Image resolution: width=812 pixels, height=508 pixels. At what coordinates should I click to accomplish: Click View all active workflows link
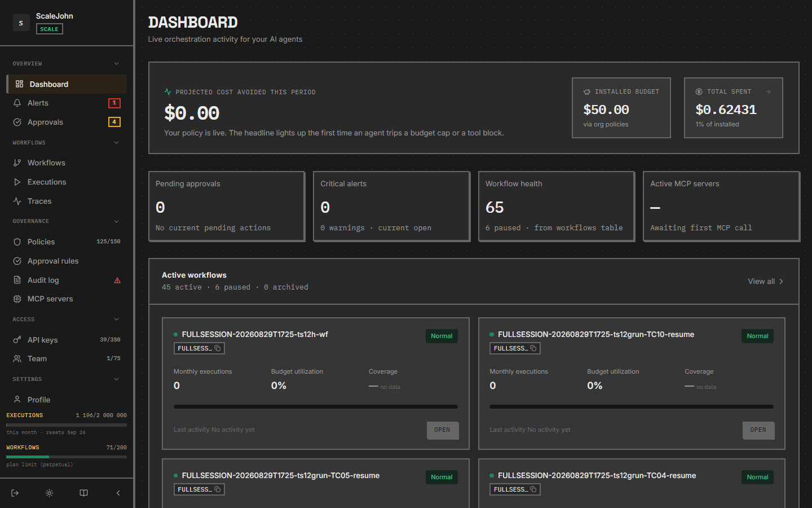tap(765, 281)
